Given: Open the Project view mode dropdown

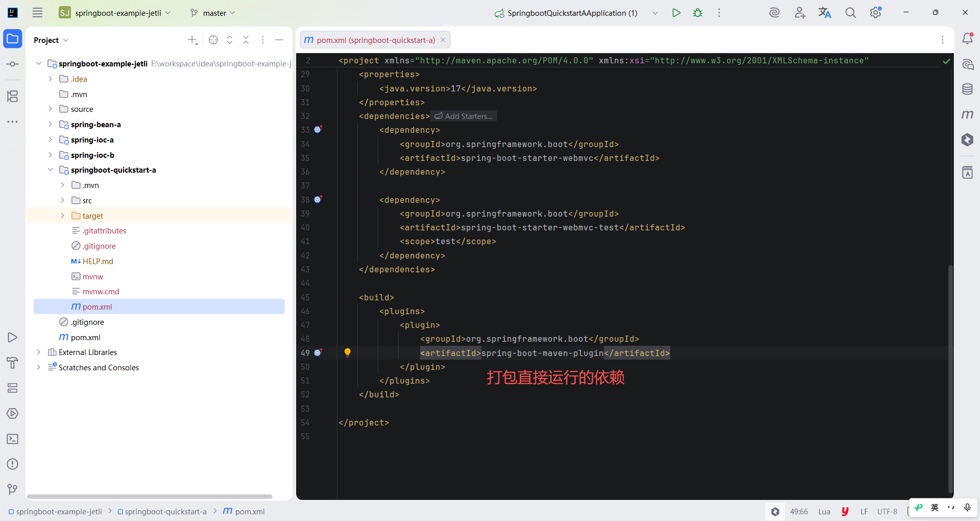Looking at the screenshot, I should (x=51, y=40).
